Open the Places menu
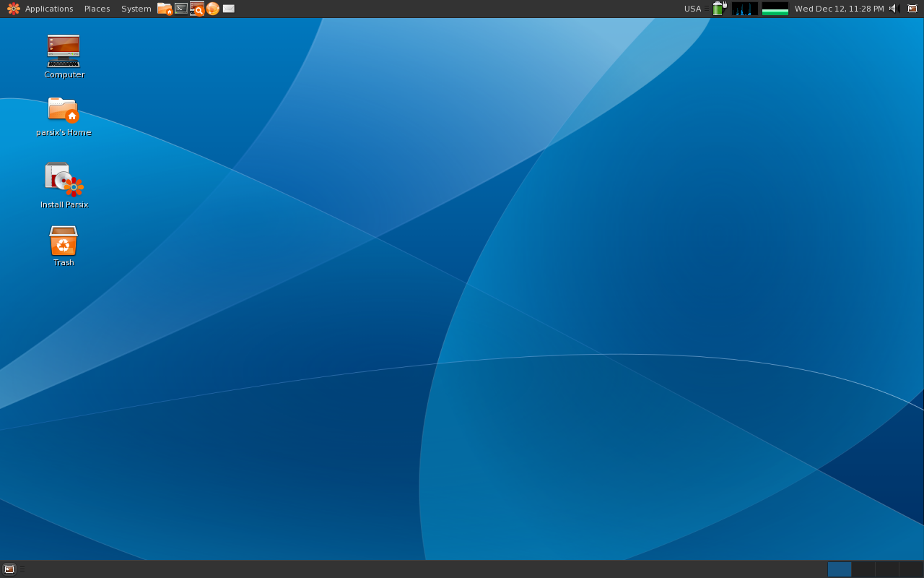924x578 pixels. point(97,9)
